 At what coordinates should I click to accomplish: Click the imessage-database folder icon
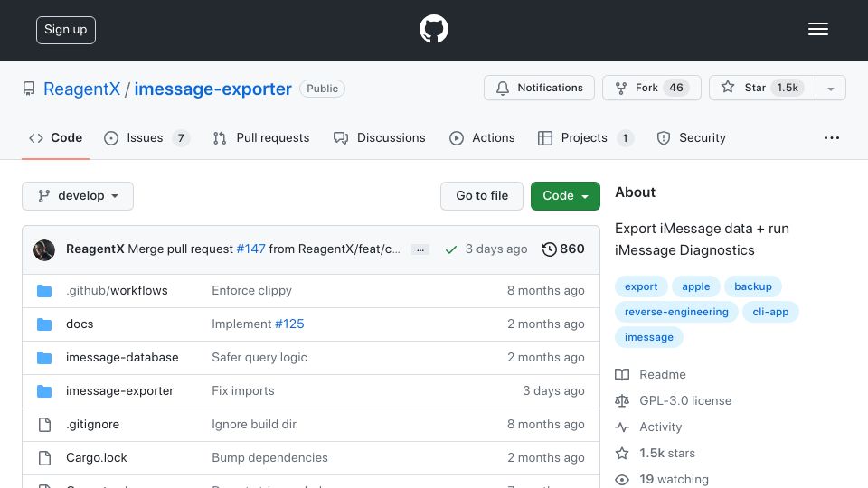(x=44, y=358)
